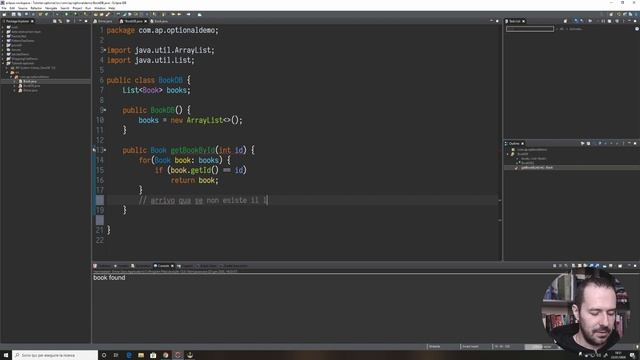The height and width of the screenshot is (360, 640).
Task: Open the Navigate menu
Action: [x=51, y=8]
